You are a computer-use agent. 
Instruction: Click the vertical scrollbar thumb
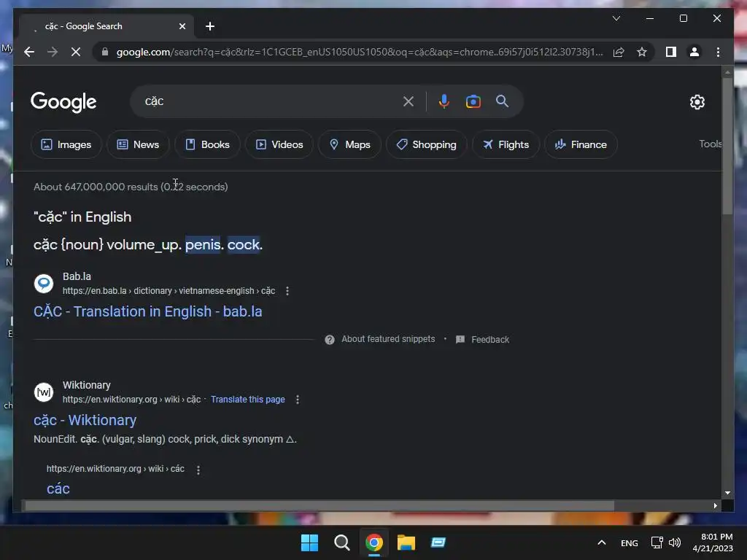(727, 146)
